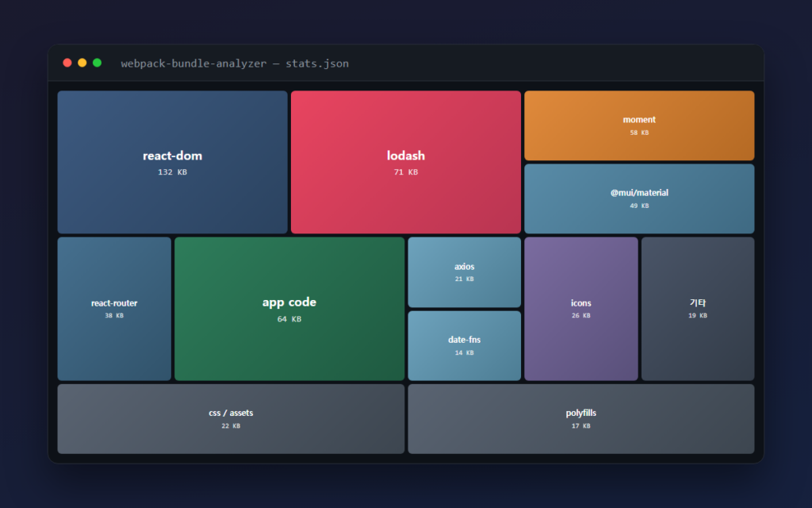Click the yellow minimize window button
Screen dimensions: 812x508
(x=82, y=63)
